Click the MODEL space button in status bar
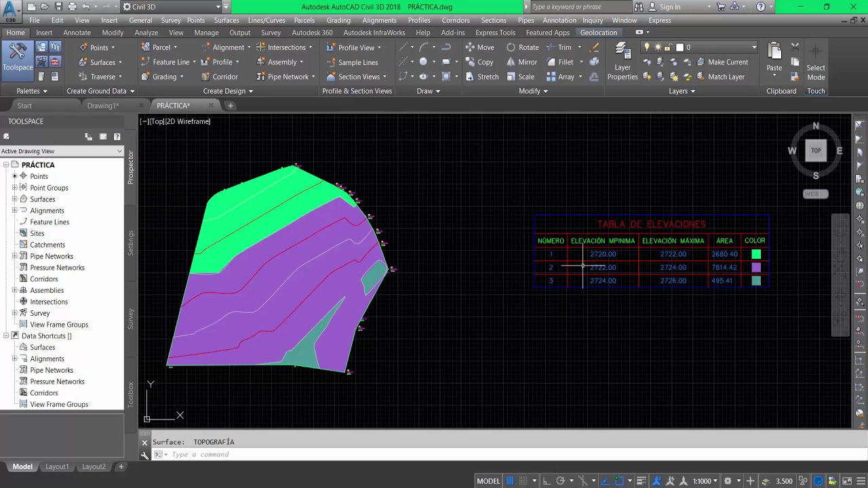This screenshot has width=868, height=488. point(488,481)
